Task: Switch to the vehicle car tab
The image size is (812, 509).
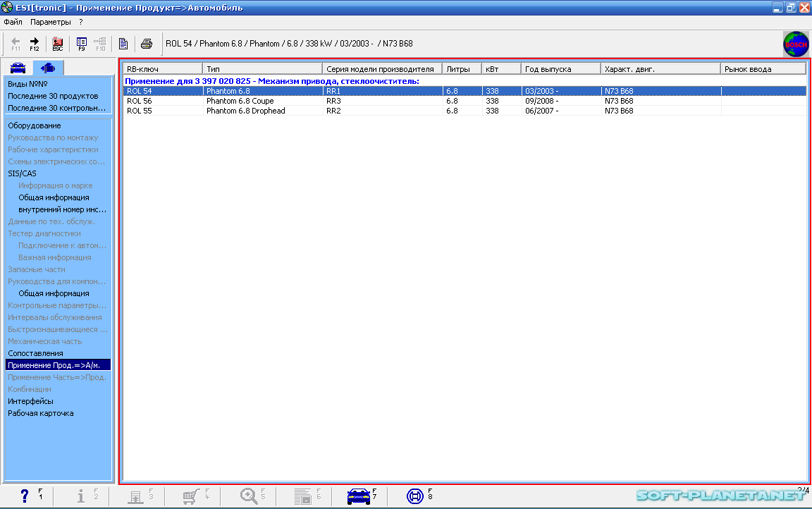Action: point(18,68)
